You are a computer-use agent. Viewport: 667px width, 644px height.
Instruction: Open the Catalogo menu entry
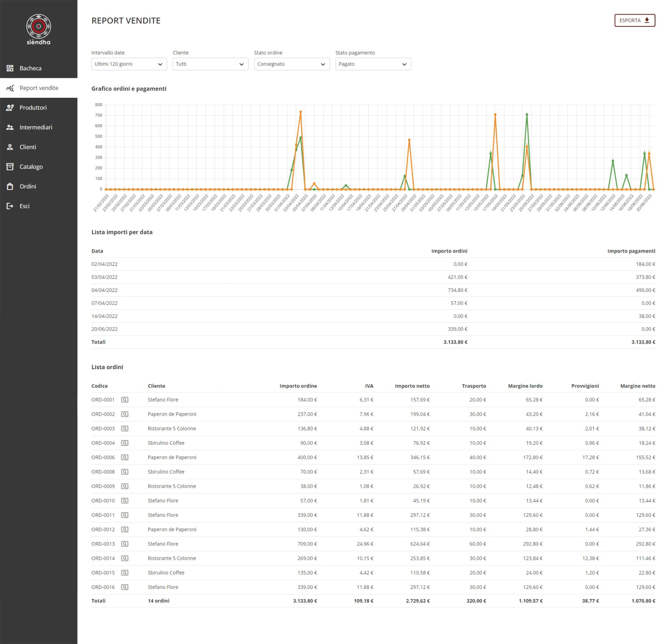[39, 167]
